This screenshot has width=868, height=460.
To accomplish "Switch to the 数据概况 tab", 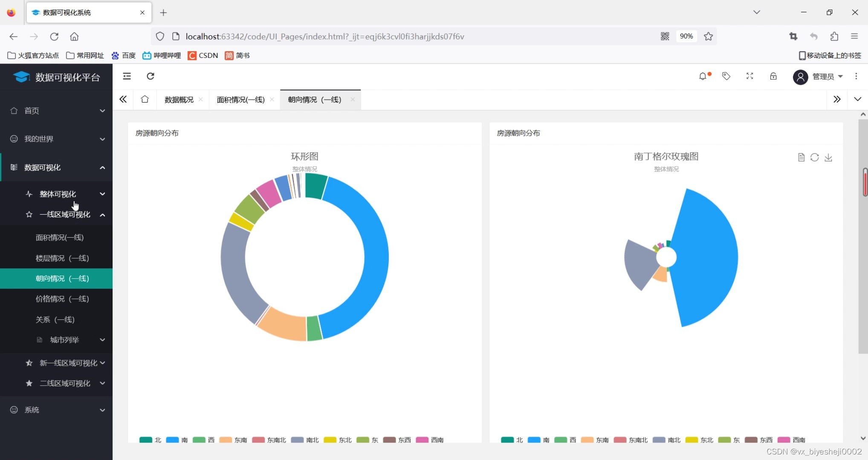I will 179,100.
